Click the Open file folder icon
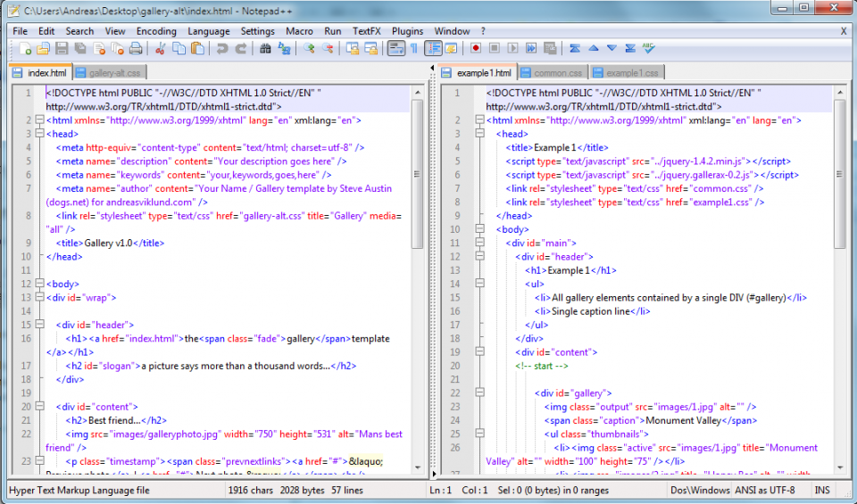 click(x=43, y=48)
